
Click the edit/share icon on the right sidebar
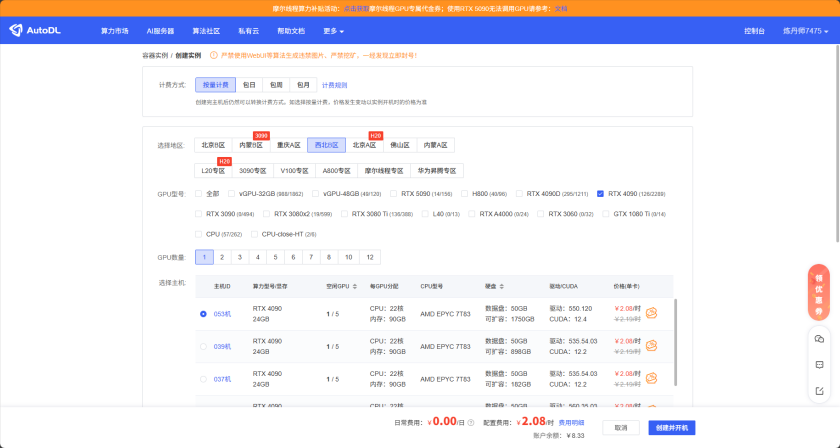pos(819,391)
